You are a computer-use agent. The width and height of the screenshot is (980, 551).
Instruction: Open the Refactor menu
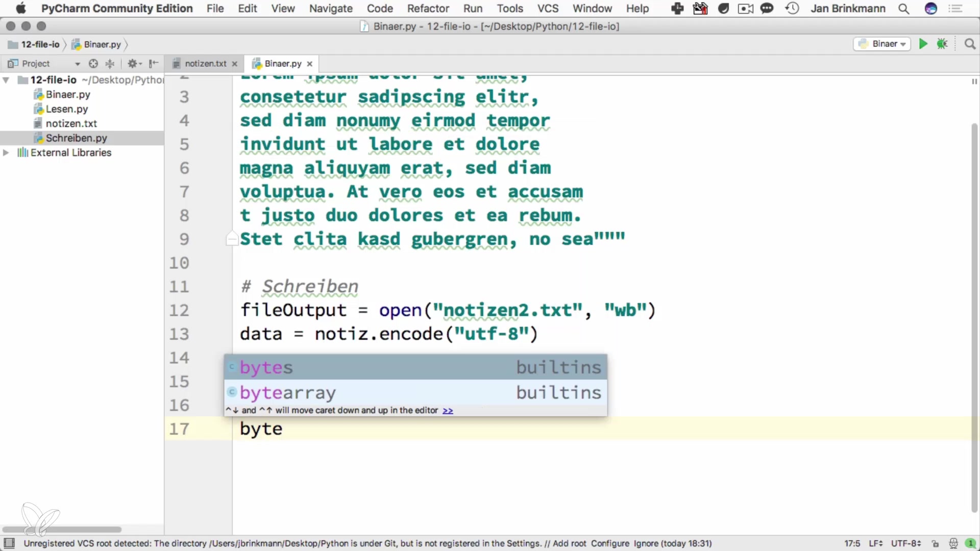click(428, 8)
